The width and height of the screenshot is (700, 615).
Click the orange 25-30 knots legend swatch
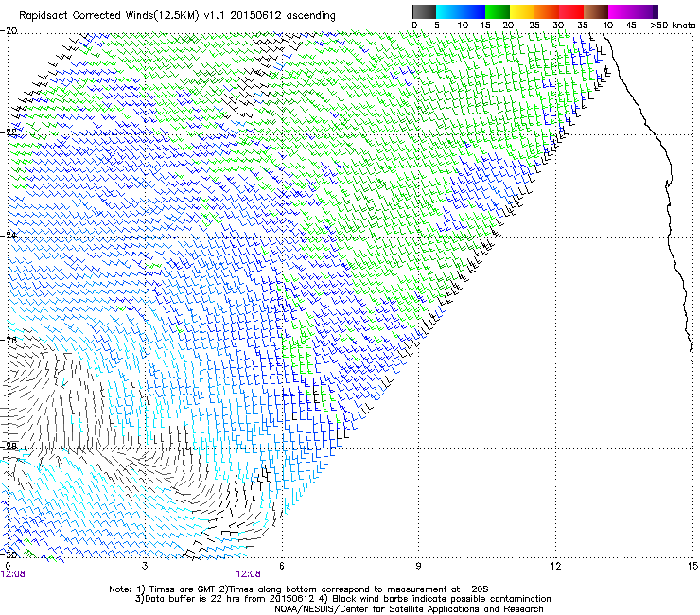pos(547,11)
